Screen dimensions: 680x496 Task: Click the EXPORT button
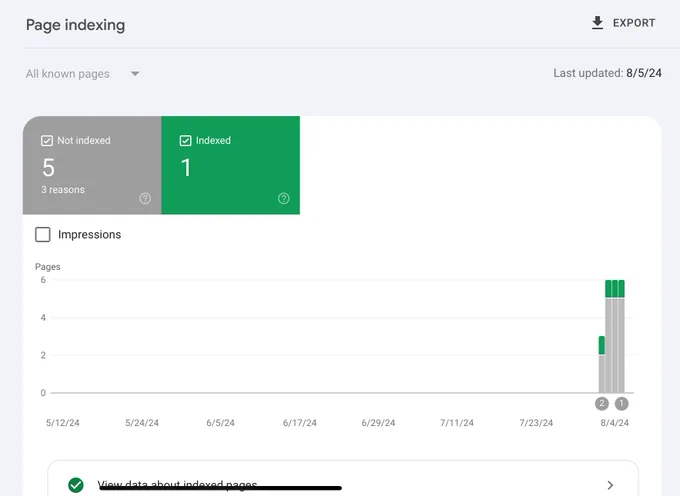pyautogui.click(x=624, y=23)
